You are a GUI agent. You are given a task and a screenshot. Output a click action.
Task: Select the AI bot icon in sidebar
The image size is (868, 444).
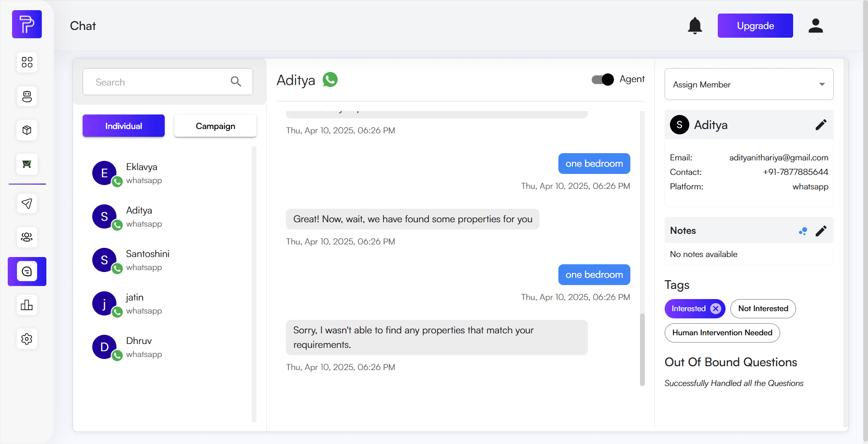(x=27, y=96)
